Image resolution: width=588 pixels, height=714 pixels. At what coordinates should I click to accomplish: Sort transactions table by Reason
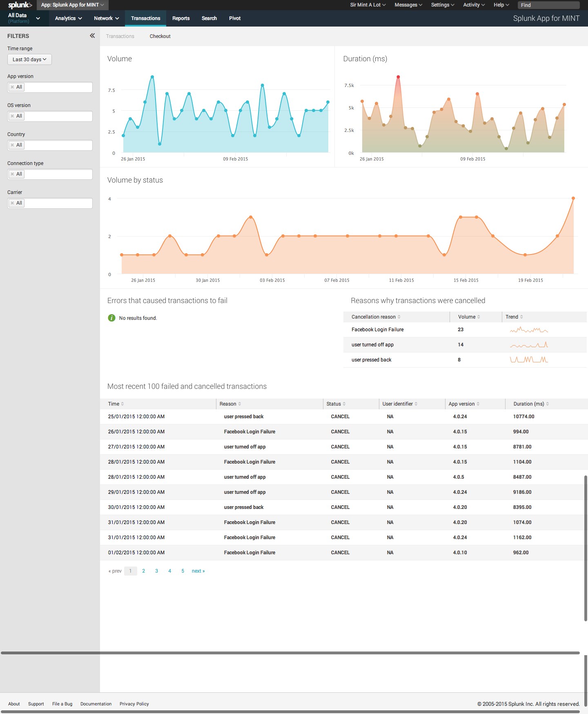coord(240,404)
